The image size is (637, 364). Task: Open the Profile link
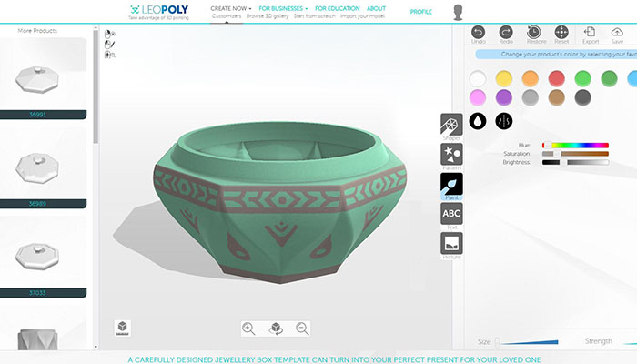pos(420,12)
